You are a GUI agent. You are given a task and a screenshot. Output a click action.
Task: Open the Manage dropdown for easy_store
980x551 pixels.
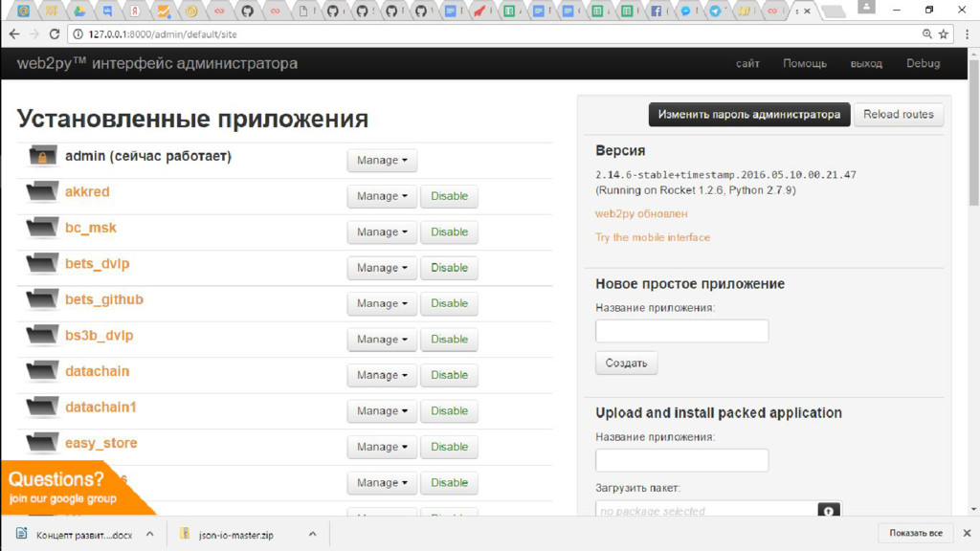pos(382,447)
